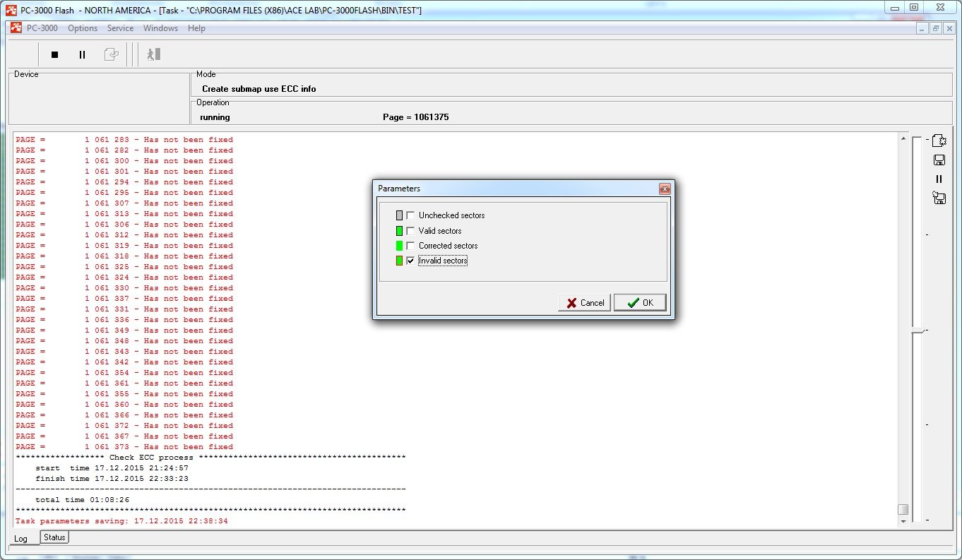Enable the Unchecked sectors checkbox
Viewport: 962px width, 560px height.
point(410,215)
